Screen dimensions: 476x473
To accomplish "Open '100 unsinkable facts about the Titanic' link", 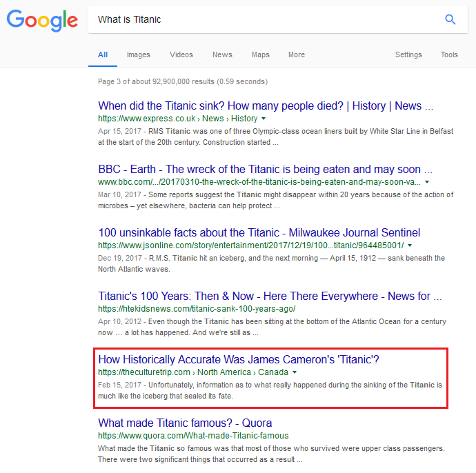I will click(259, 232).
